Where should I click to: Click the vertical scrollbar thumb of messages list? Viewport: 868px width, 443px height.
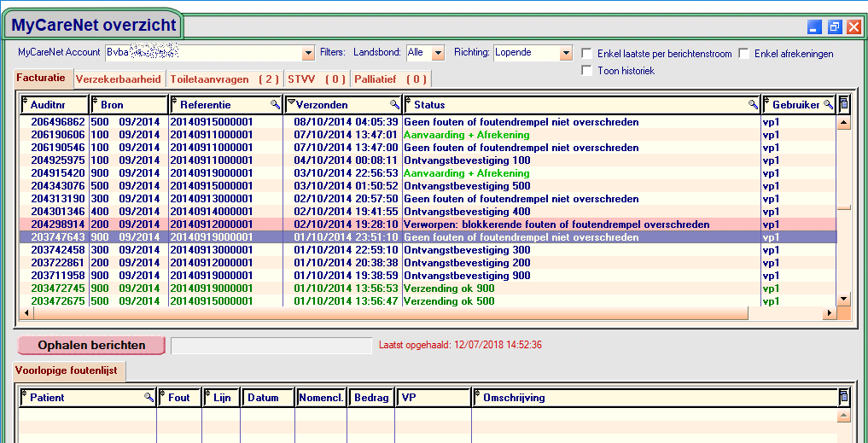click(x=843, y=207)
